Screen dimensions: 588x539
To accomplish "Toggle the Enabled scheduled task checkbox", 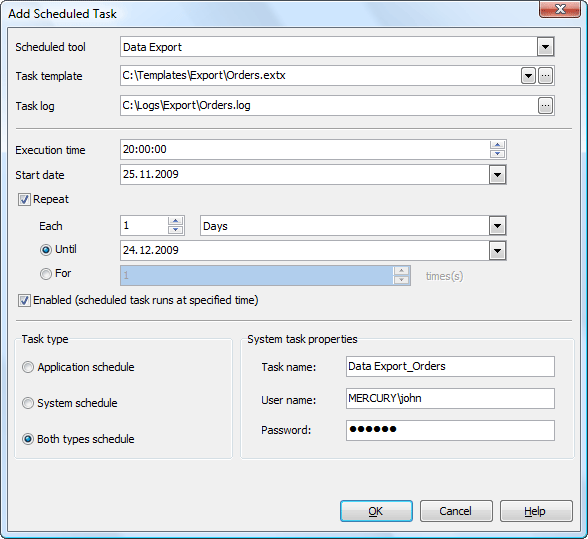I will (24, 300).
